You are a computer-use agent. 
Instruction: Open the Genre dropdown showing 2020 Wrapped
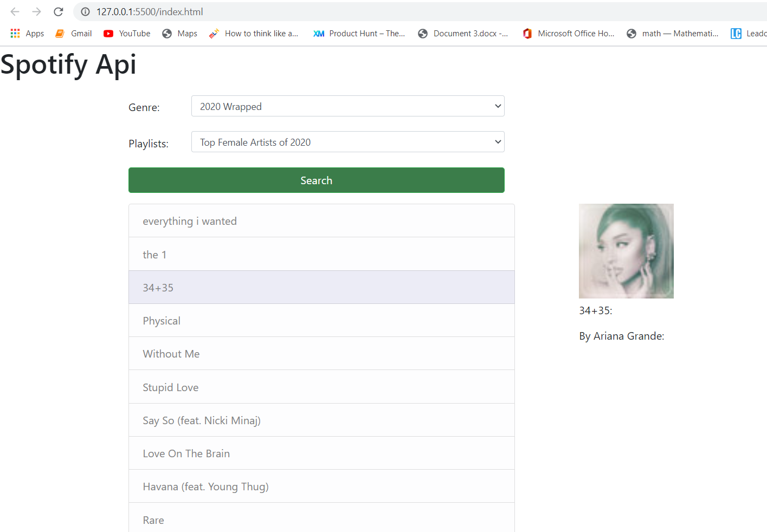pyautogui.click(x=348, y=106)
